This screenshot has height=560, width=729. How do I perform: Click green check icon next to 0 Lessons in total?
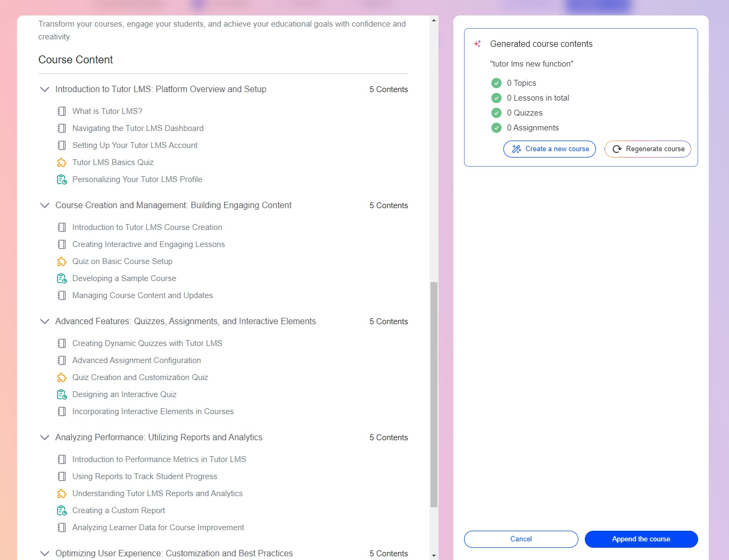coord(496,98)
